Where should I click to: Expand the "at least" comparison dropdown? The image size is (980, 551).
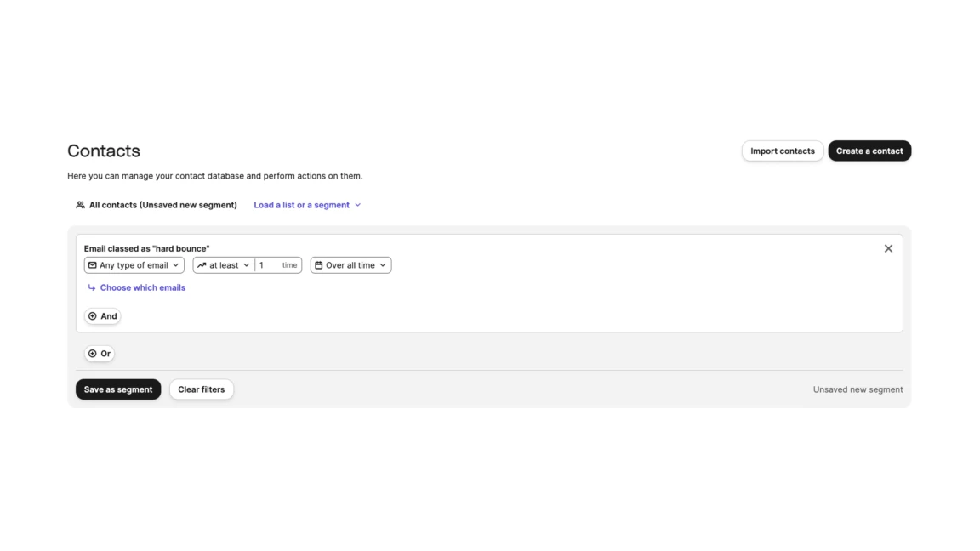pos(225,265)
